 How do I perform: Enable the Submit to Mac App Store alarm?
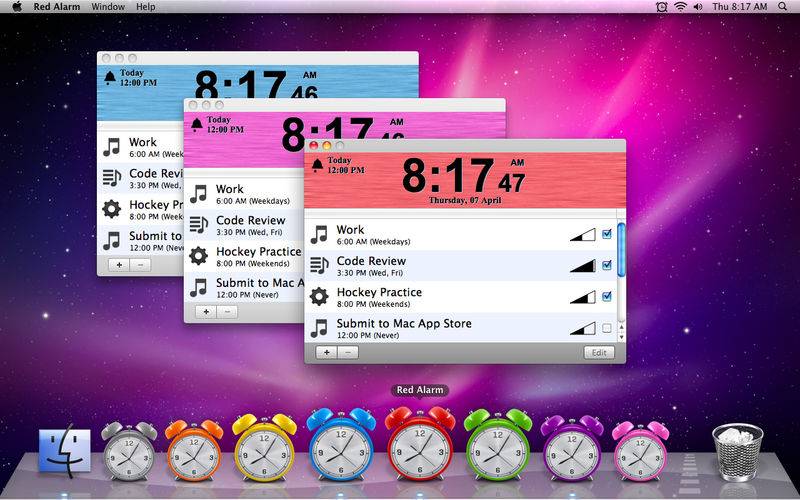tap(607, 328)
